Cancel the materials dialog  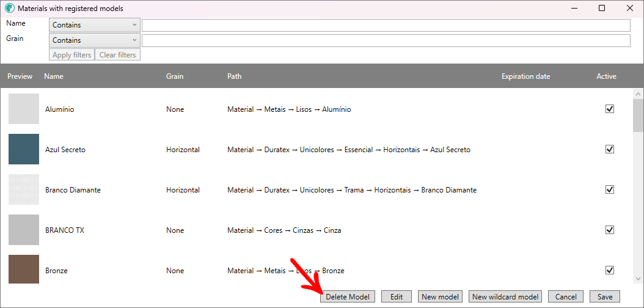566,296
